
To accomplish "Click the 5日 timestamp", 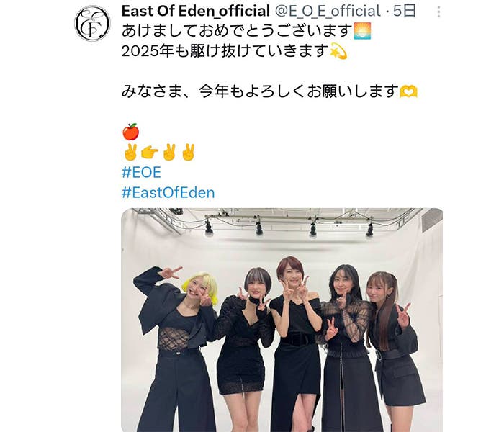I will [405, 12].
